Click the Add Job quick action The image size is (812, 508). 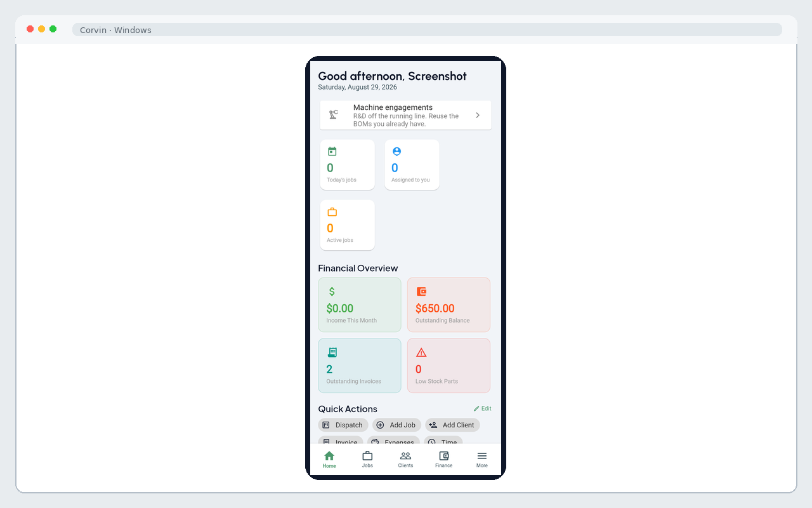coord(396,425)
